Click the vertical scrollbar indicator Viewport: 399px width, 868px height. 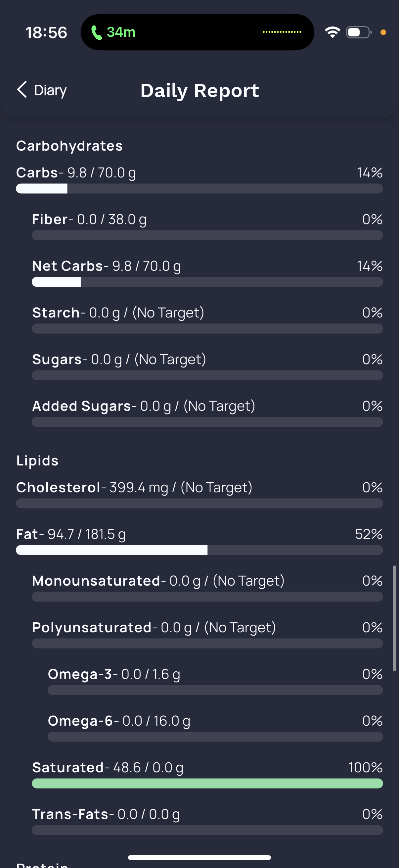[394, 618]
